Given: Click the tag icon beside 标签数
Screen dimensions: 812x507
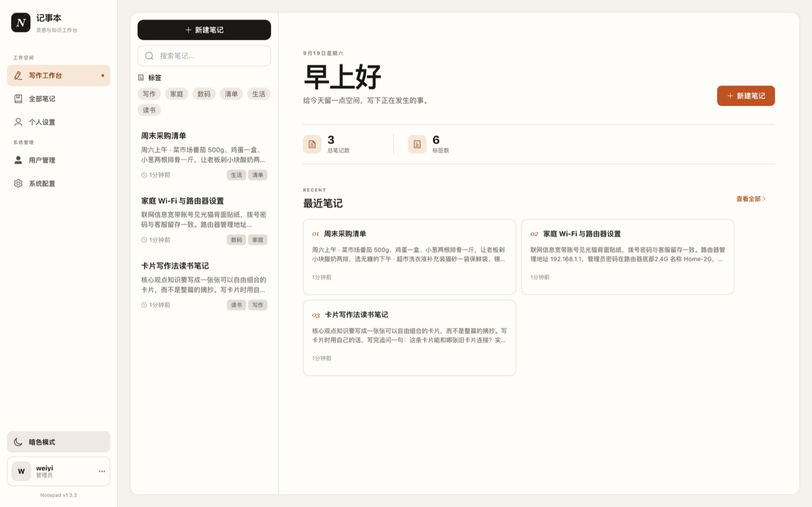Looking at the screenshot, I should pos(417,144).
